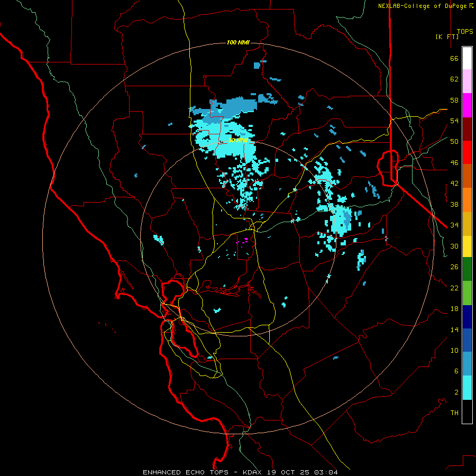Click the TH threshold label
This screenshot has width=476, height=476.
tap(454, 413)
